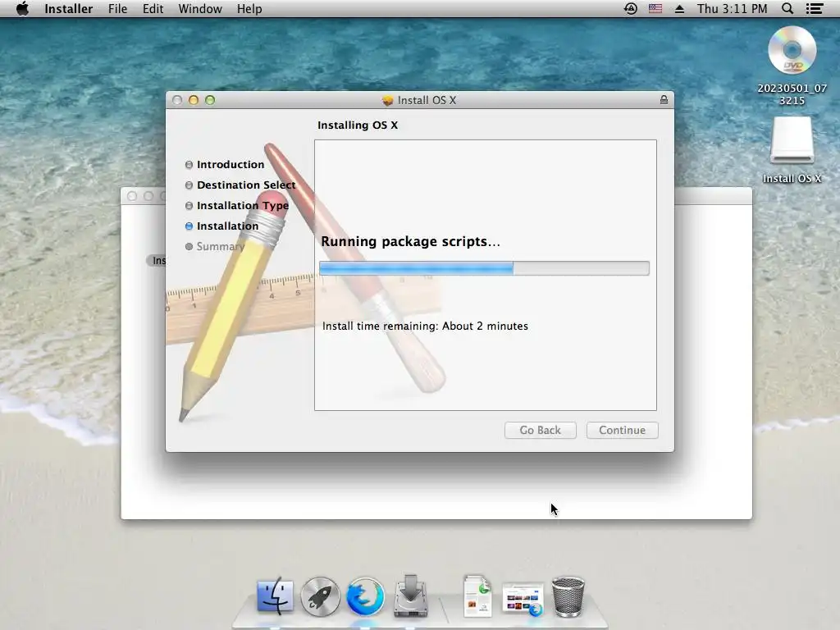840x630 pixels.
Task: Click the Introduction step
Action: pos(231,164)
